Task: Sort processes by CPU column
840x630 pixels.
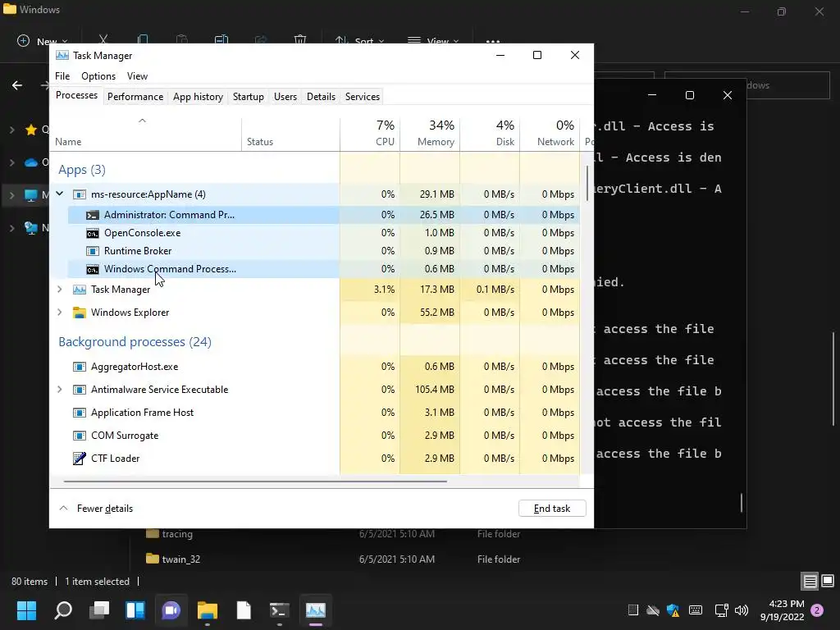Action: point(370,133)
